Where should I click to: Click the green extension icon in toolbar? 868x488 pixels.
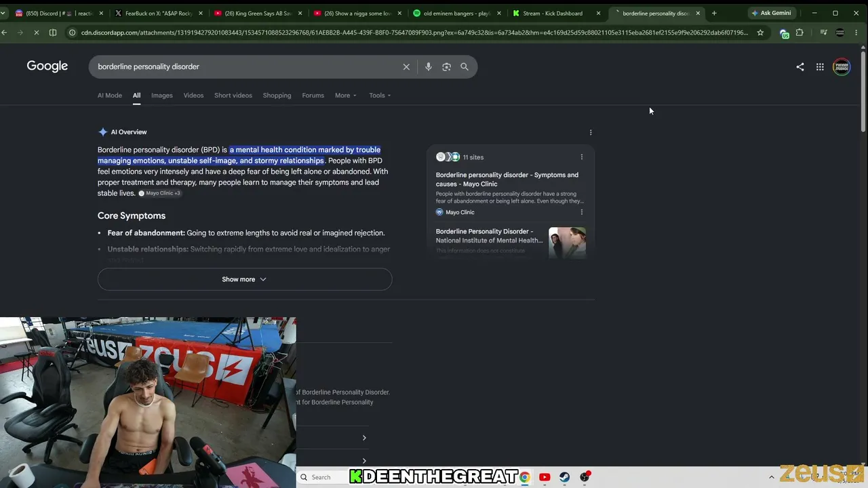785,33
